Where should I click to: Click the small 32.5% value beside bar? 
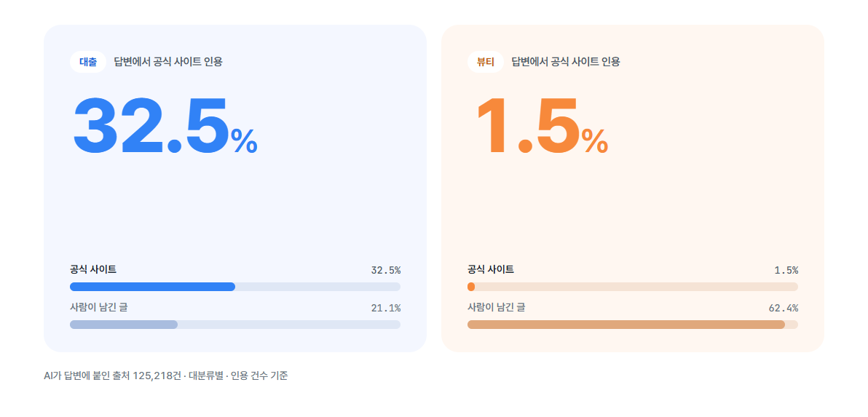(x=386, y=271)
